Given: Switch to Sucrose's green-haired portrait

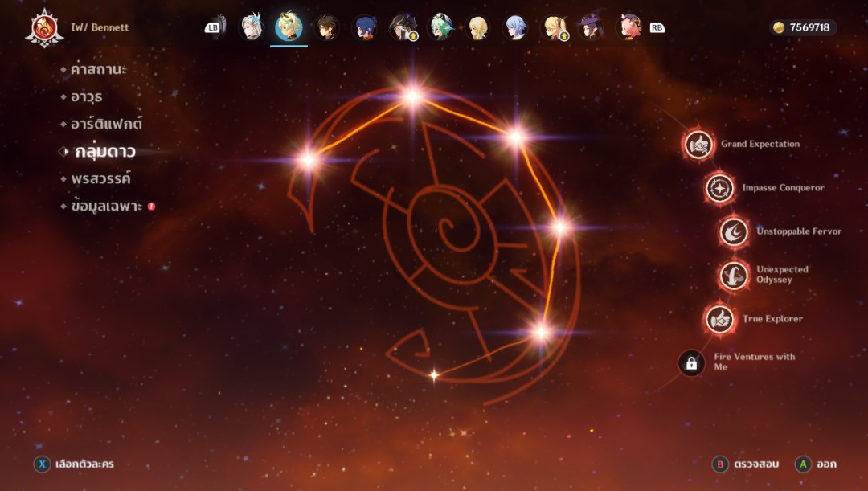Looking at the screenshot, I should tap(440, 27).
